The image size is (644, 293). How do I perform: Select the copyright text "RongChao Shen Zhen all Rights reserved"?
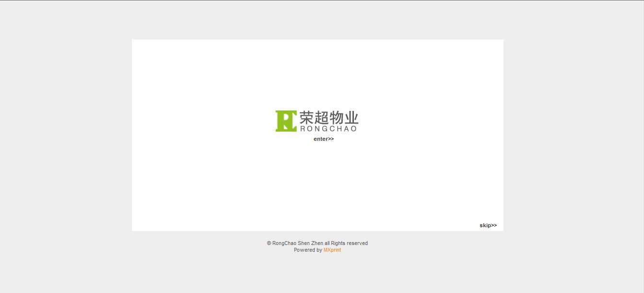320,243
